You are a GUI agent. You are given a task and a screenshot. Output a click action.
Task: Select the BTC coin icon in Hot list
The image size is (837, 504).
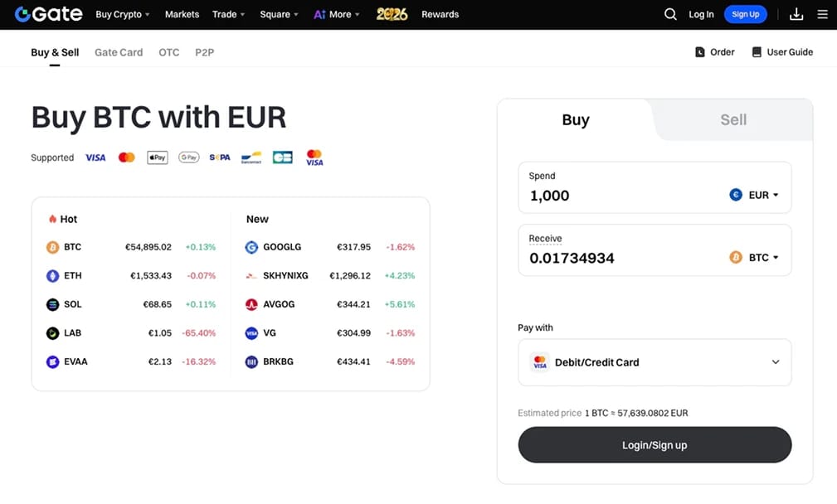pos(52,247)
